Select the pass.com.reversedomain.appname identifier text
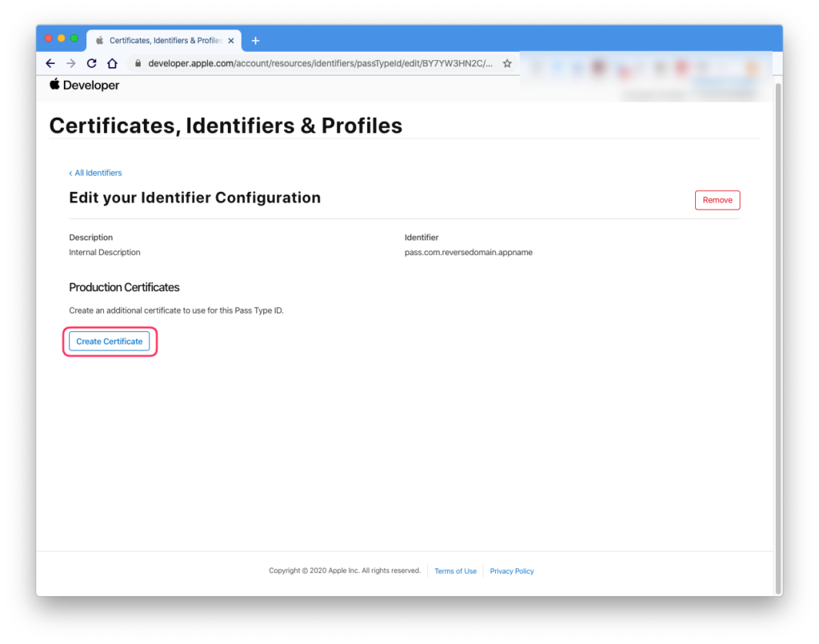The image size is (819, 644). pos(469,252)
